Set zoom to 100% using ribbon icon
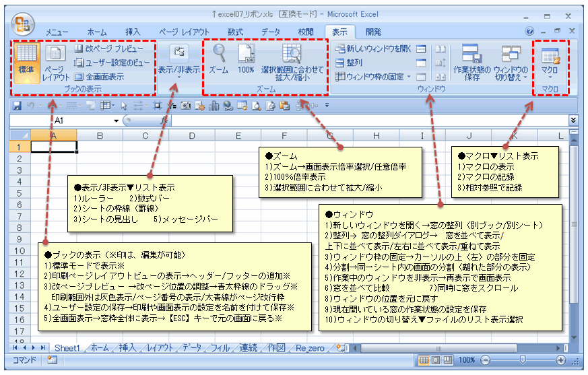The height and width of the screenshot is (375, 588). point(246,59)
